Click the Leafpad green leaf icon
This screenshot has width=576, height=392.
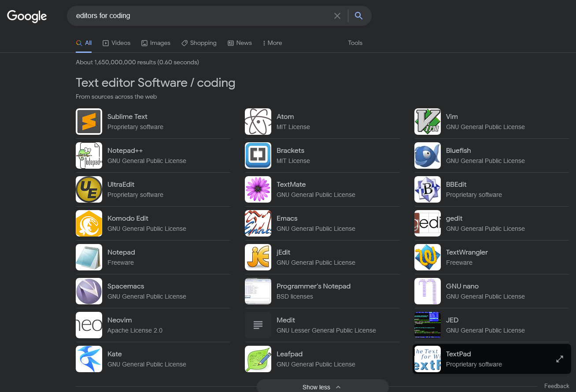click(x=258, y=359)
